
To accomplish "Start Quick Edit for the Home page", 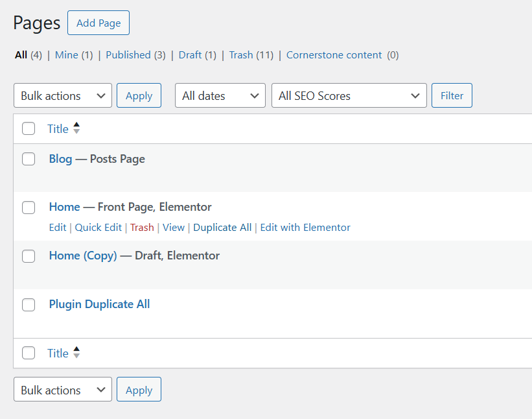I will (x=98, y=227).
